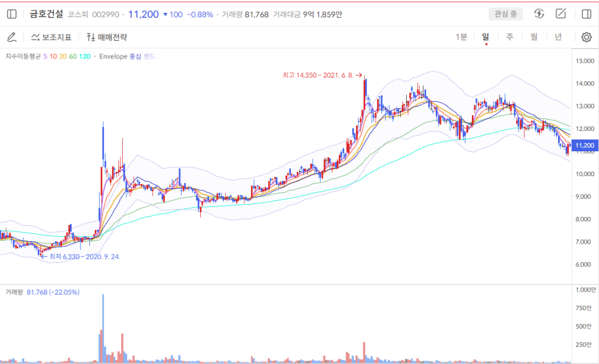Toggle the right side panel icon
This screenshot has height=364, width=599.
tap(587, 14)
